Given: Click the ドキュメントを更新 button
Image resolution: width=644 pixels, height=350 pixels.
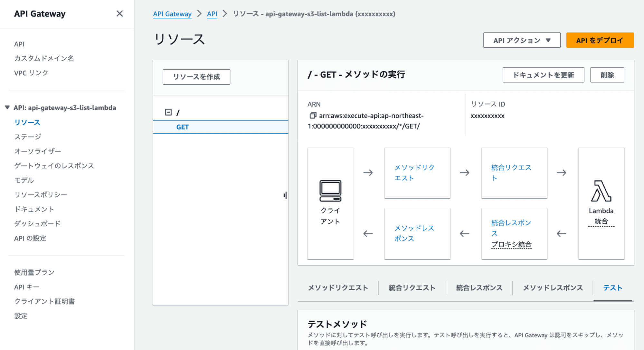Looking at the screenshot, I should (x=543, y=75).
